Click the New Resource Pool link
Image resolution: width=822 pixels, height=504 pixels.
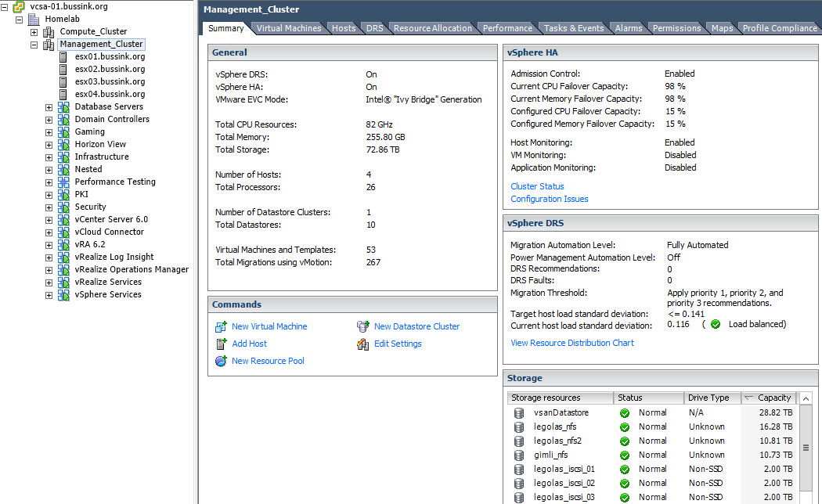click(268, 361)
